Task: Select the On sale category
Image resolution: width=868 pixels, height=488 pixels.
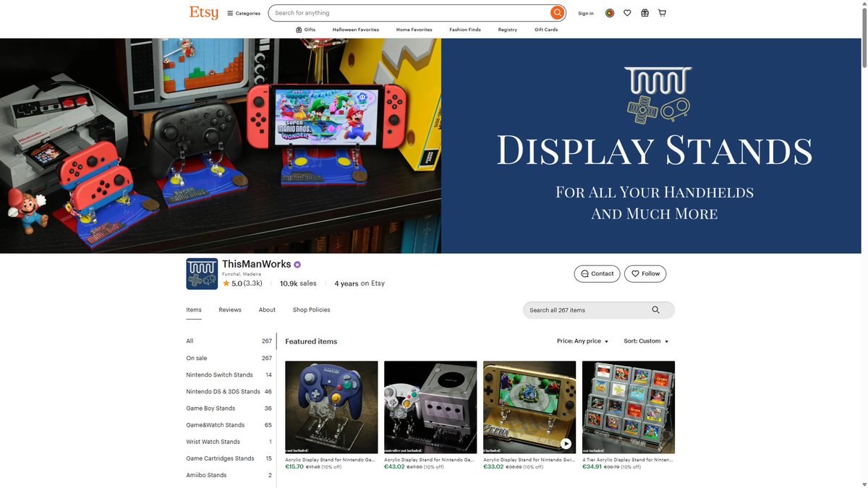Action: click(x=229, y=358)
